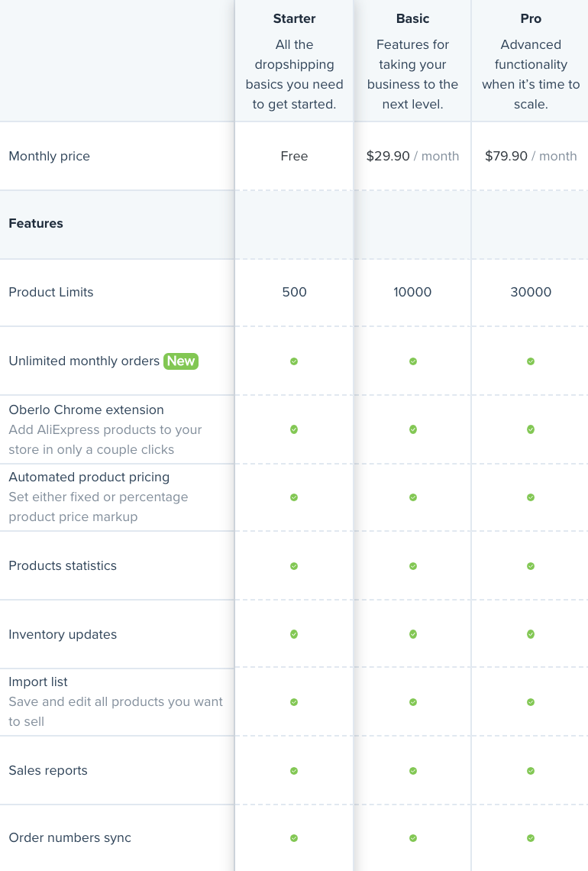Click the Pro checkmark for Order numbers sync
The image size is (588, 871).
pyautogui.click(x=531, y=838)
